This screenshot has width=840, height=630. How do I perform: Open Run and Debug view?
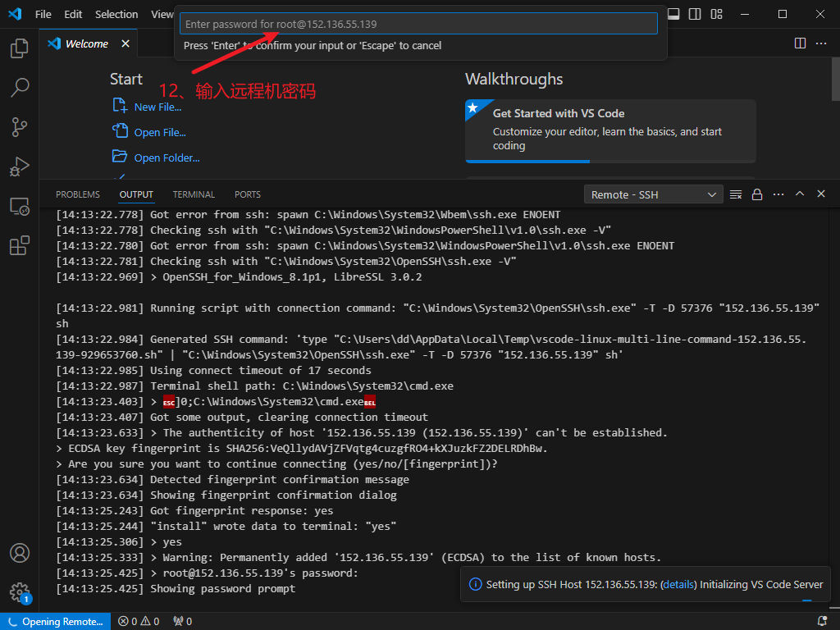click(20, 167)
